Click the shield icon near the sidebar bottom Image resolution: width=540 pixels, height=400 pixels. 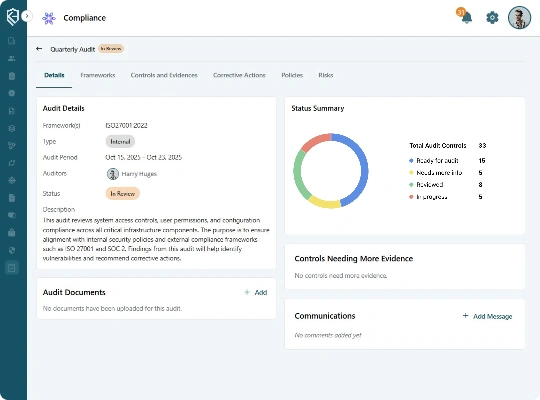click(x=12, y=250)
